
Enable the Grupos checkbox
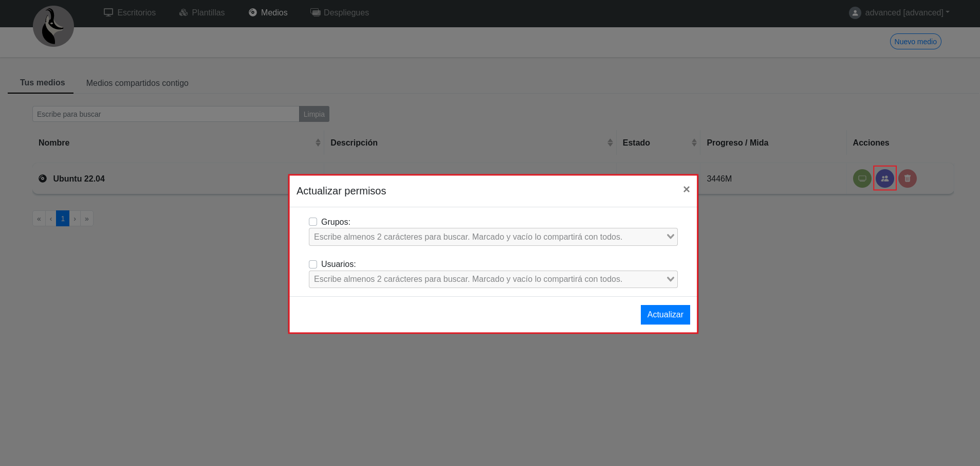coord(313,222)
